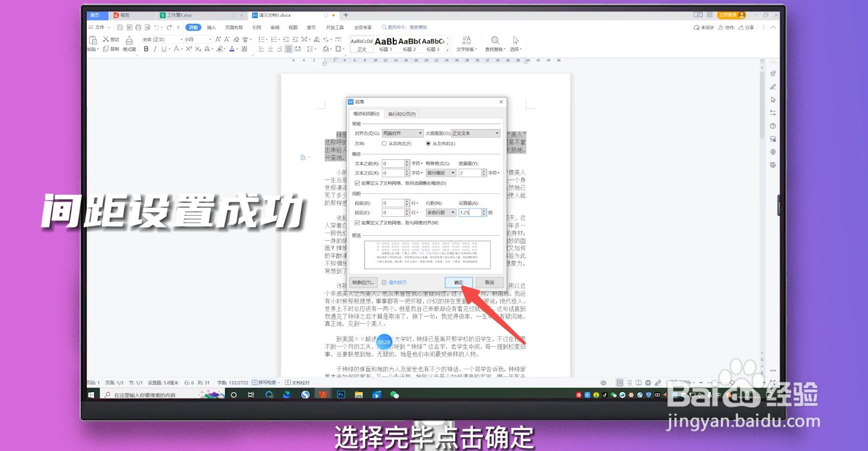The width and height of the screenshot is (868, 451).
Task: Click the help question mark in sidebar
Action: coord(773,126)
